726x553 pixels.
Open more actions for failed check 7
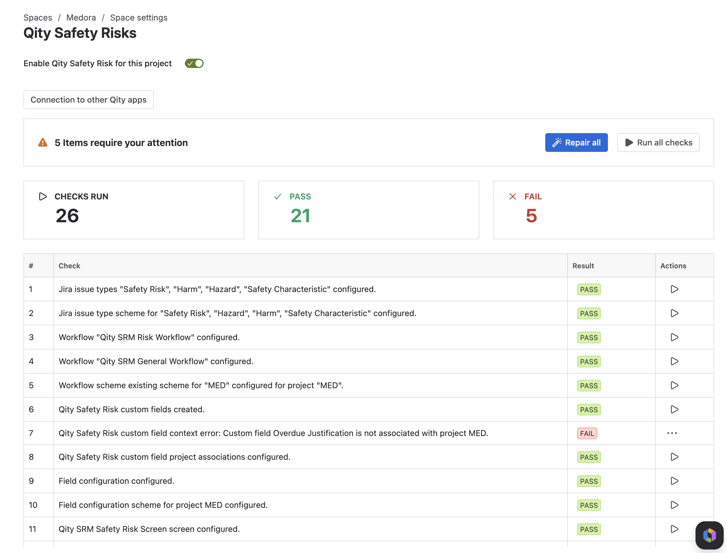[672, 433]
